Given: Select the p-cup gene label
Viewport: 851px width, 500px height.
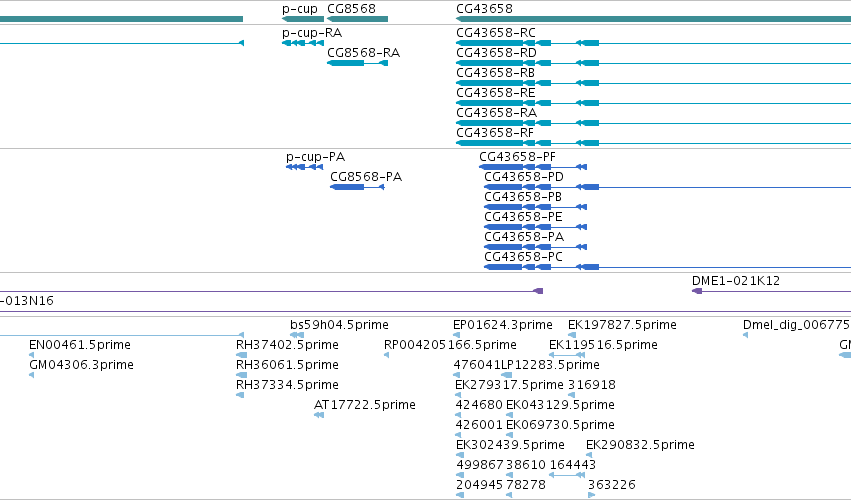Looking at the screenshot, I should pos(300,9).
